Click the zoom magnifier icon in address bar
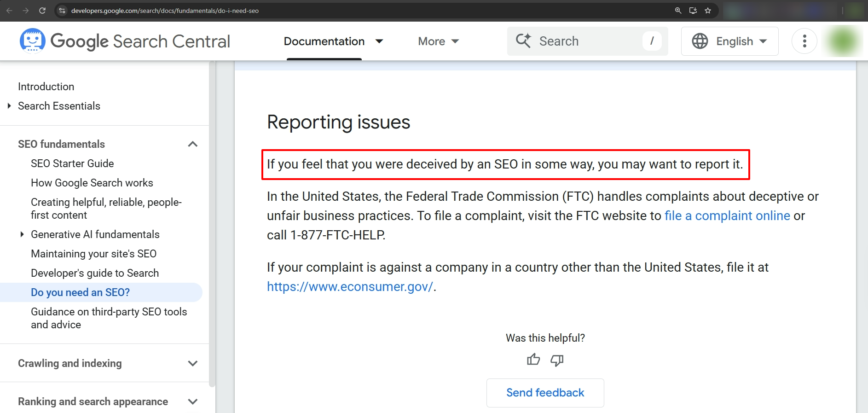The height and width of the screenshot is (413, 868). [x=678, y=10]
